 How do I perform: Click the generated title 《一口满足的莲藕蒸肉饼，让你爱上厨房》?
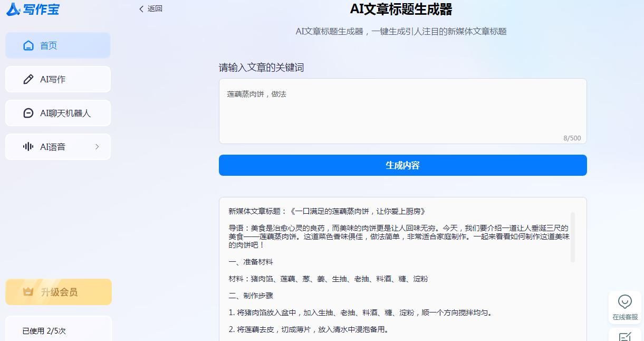pyautogui.click(x=357, y=211)
